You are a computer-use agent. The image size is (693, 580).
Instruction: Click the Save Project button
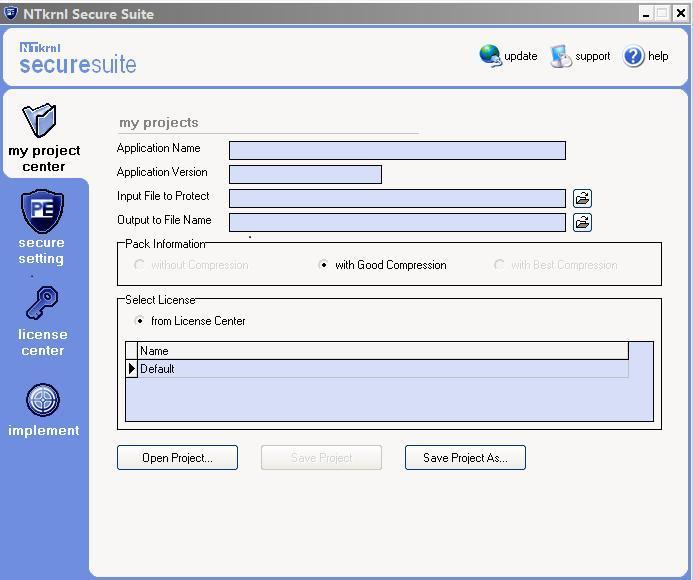click(x=321, y=458)
